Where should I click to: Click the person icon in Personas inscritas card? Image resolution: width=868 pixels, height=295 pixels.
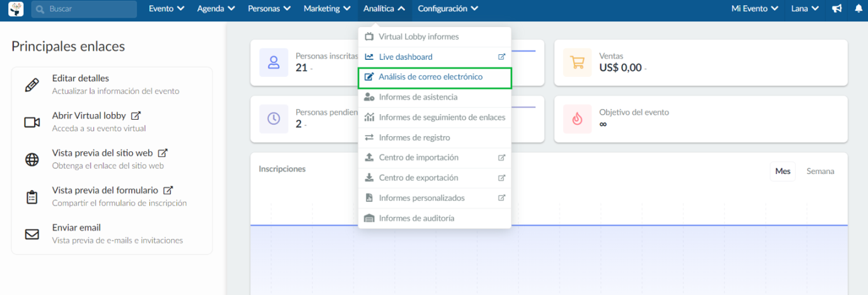click(273, 62)
